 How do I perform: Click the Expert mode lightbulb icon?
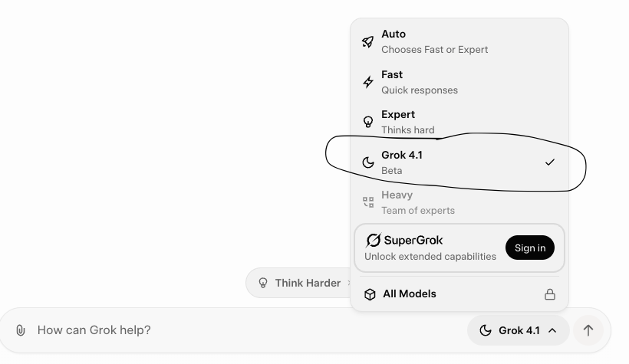pos(368,122)
